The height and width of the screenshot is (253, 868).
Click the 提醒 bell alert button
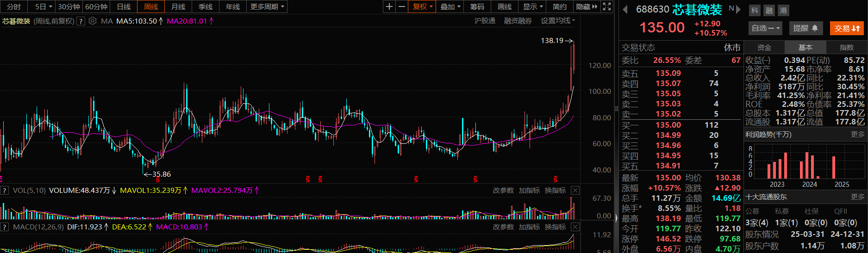[x=806, y=28]
